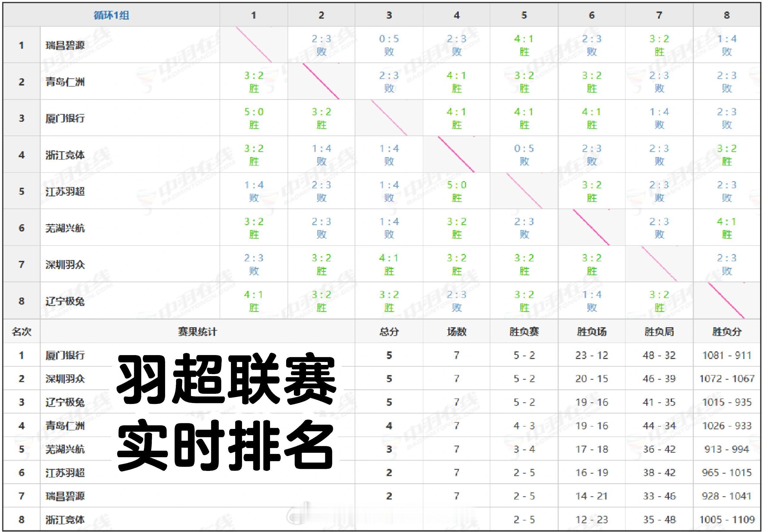Click the 赛果统计 header cell
Image resolution: width=763 pixels, height=532 pixels.
click(x=197, y=332)
